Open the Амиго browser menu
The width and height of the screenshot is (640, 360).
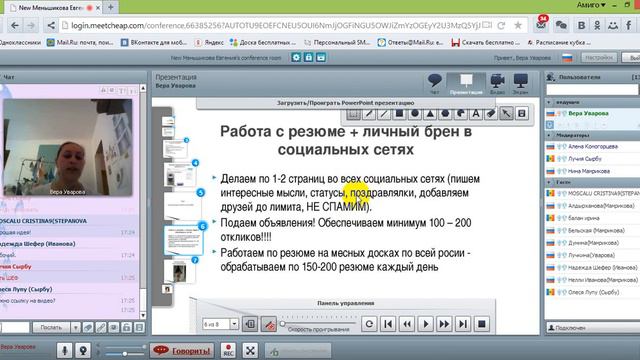tap(591, 5)
